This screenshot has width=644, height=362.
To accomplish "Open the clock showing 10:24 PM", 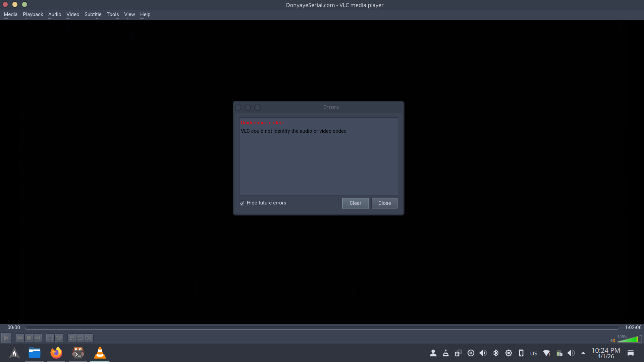I will (606, 353).
